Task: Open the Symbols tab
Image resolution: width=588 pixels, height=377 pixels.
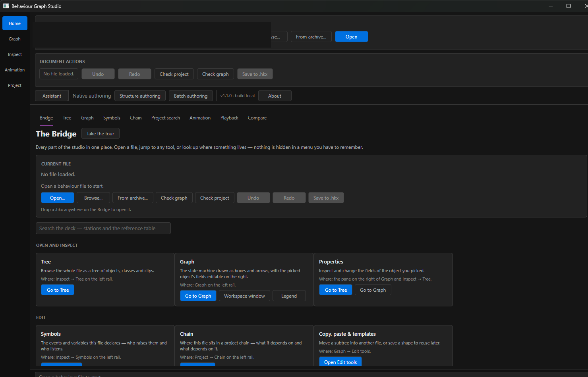Action: coord(112,118)
